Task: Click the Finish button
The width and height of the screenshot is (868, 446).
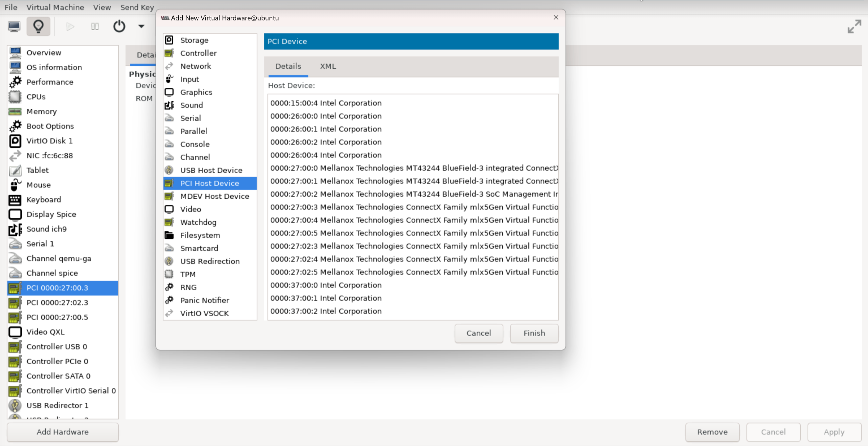Action: 534,333
